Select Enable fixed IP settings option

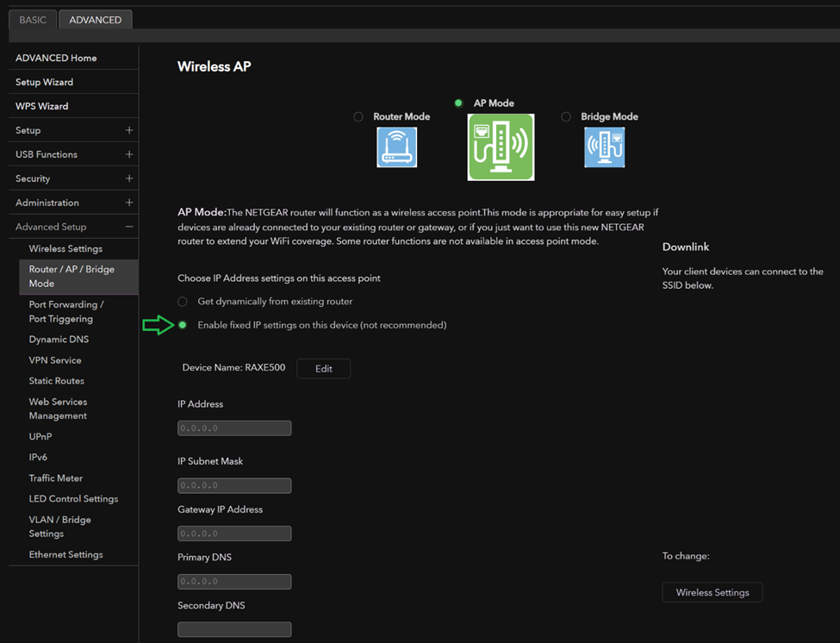(x=183, y=325)
